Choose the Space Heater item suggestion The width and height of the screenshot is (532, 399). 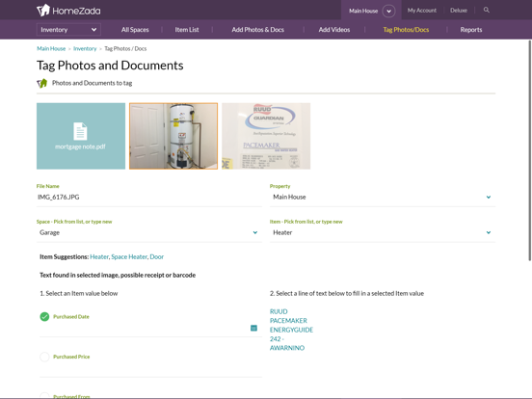click(129, 256)
